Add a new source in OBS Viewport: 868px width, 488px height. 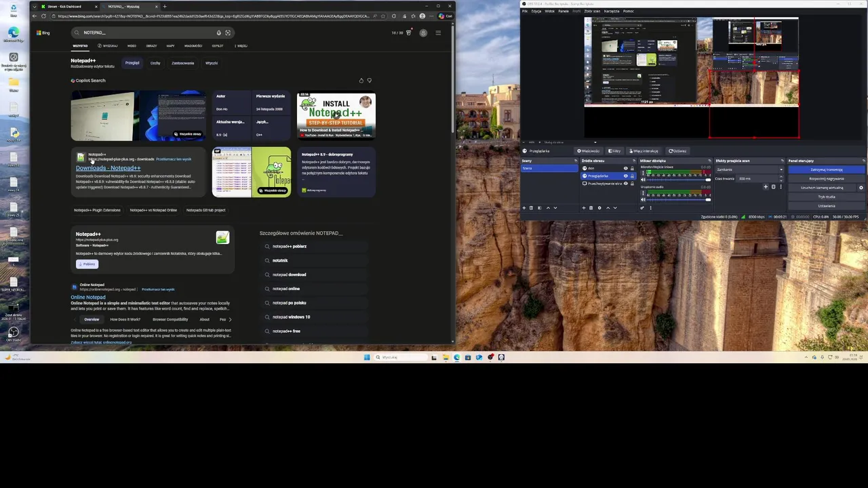coord(584,208)
